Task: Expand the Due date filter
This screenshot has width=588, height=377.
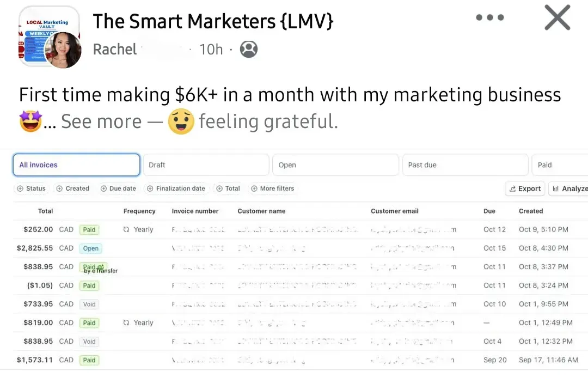Action: (x=118, y=188)
